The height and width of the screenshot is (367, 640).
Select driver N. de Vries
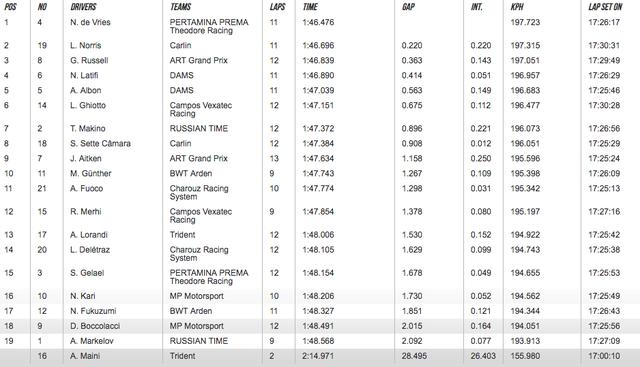tap(90, 22)
